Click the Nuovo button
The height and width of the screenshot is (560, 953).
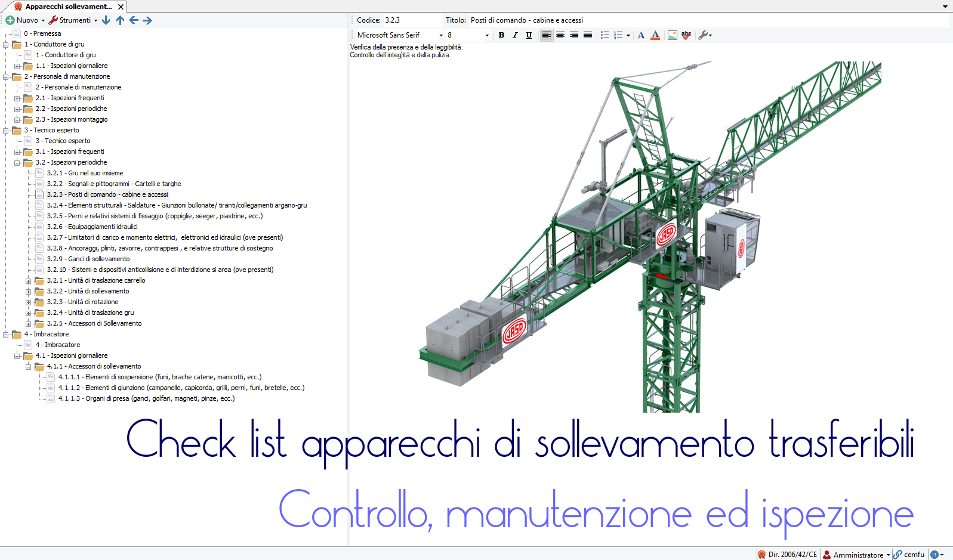[x=25, y=20]
